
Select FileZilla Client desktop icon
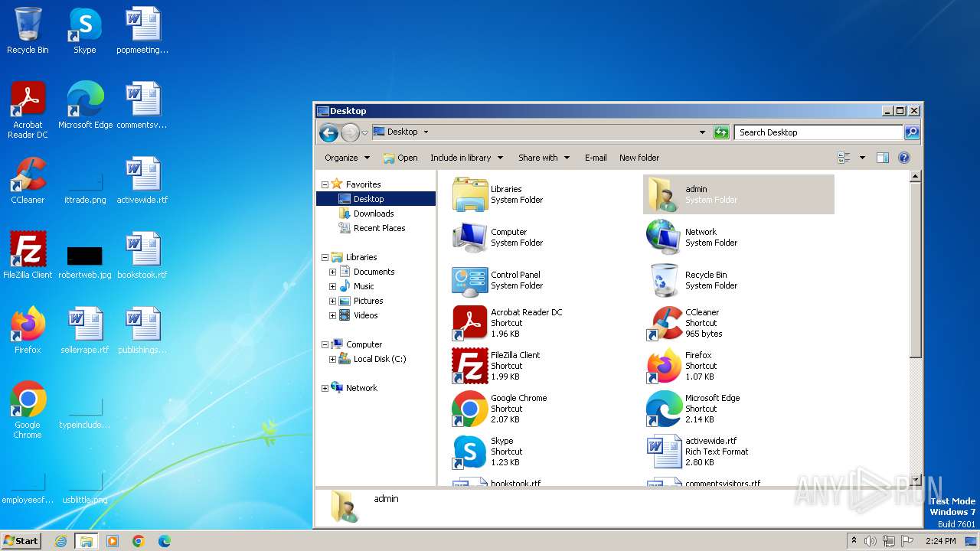[x=28, y=256]
